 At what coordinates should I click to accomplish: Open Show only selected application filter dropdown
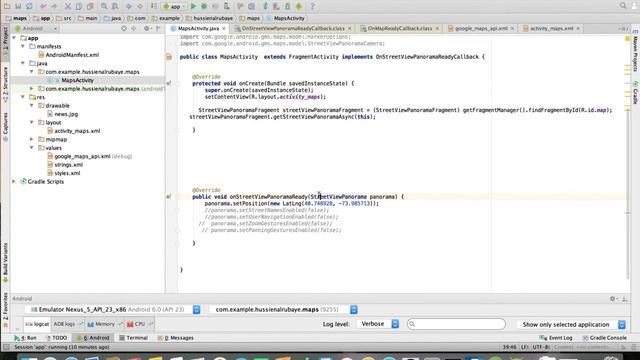pos(571,324)
